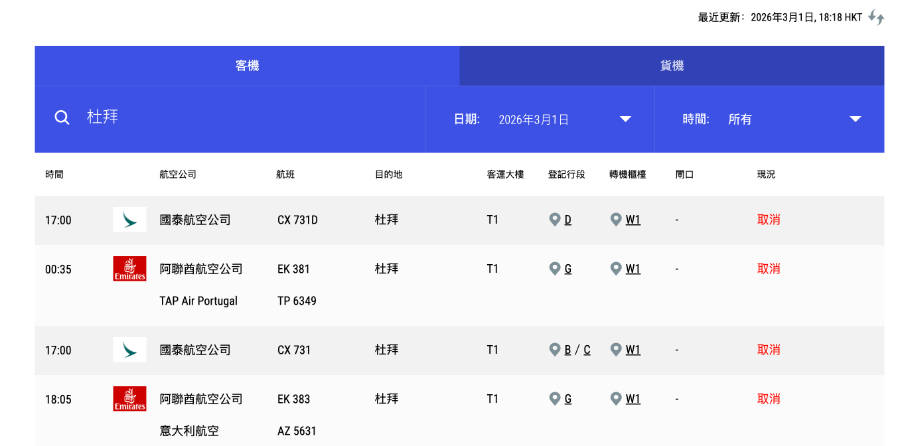This screenshot has height=446, width=900.
Task: Click Cathay Pacific logo on CX 731 row
Action: click(129, 350)
